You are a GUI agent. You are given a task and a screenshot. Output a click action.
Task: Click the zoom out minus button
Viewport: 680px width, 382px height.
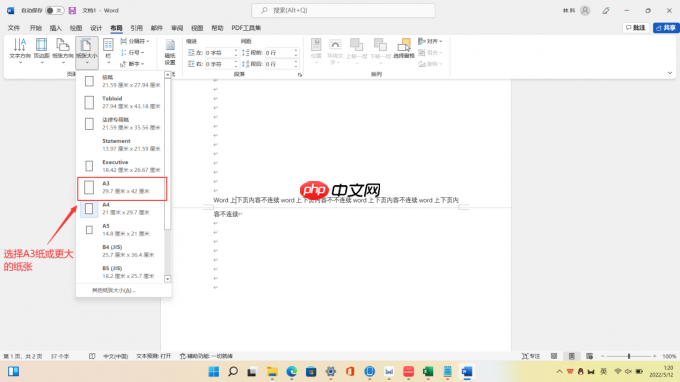coord(602,356)
